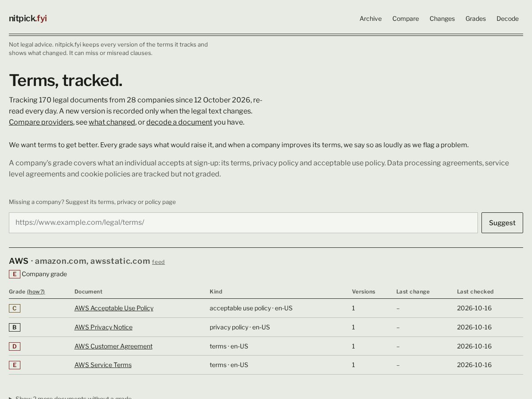Click last checked date in Acceptable Use Policy row

click(474, 308)
